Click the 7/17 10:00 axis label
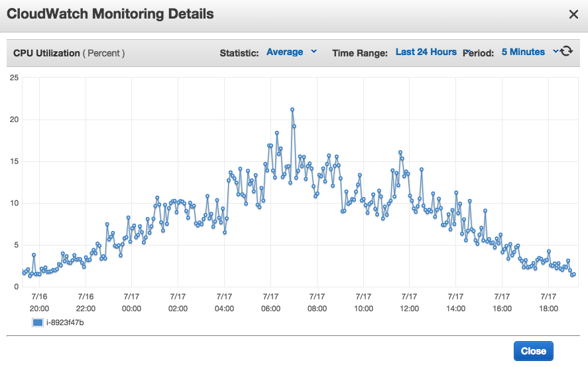 pyautogui.click(x=363, y=303)
